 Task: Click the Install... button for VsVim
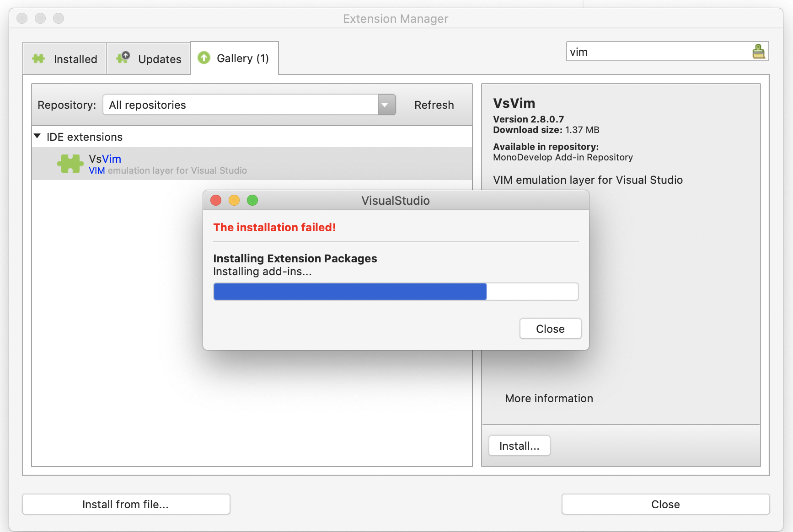(x=520, y=446)
